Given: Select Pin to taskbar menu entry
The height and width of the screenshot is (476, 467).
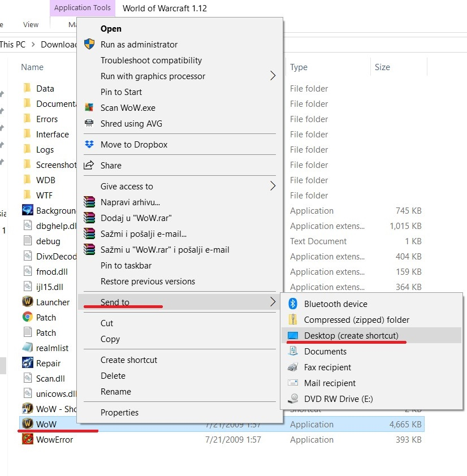Looking at the screenshot, I should coord(126,265).
